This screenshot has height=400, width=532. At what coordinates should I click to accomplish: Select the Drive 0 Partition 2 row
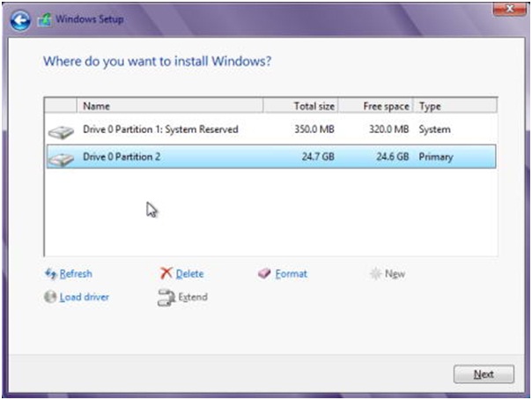coord(271,157)
